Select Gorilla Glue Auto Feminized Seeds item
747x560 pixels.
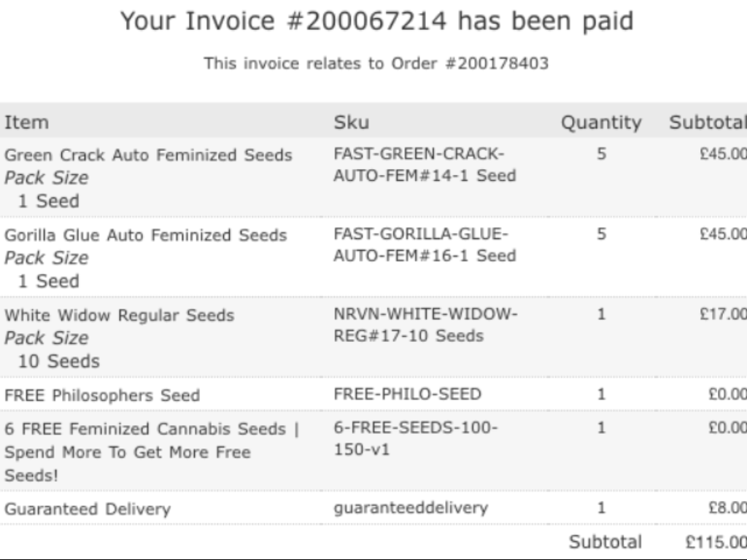tap(146, 236)
